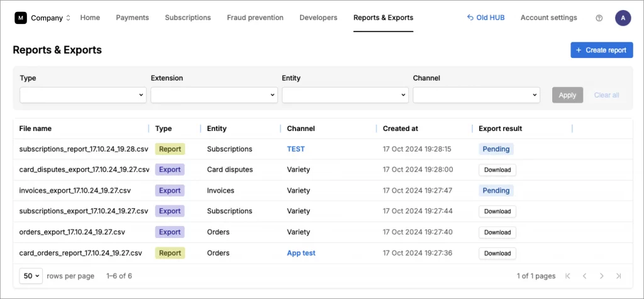The image size is (644, 299).
Task: Sort by Entity column header
Action: click(x=217, y=128)
